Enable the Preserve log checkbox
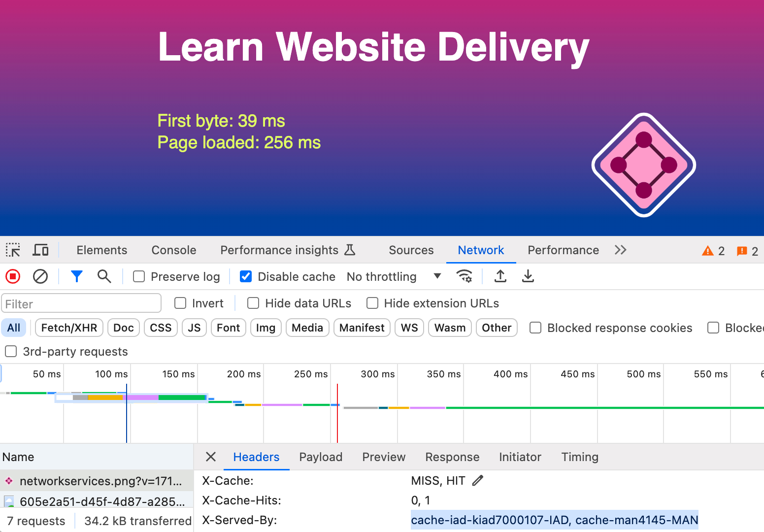The width and height of the screenshot is (764, 532). [x=138, y=276]
